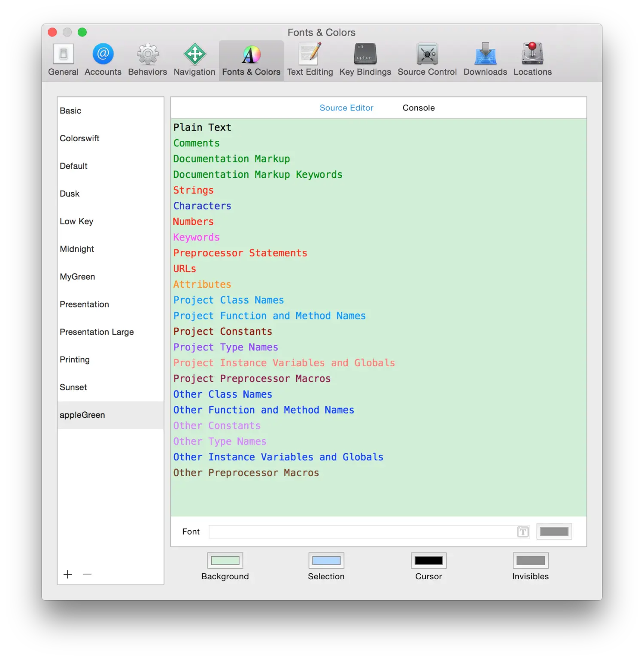Select the Preprocessor Statements row
Viewport: 644px width, 660px height.
379,253
